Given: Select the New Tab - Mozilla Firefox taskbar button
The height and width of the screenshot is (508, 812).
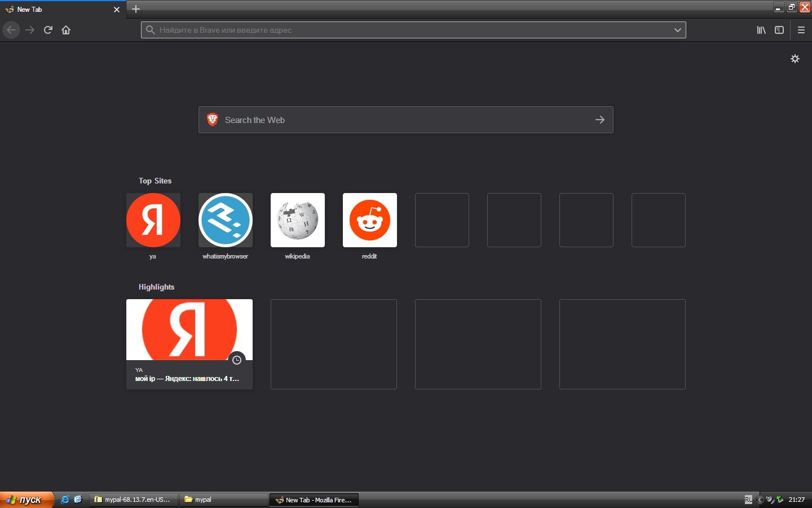Looking at the screenshot, I should pyautogui.click(x=314, y=500).
